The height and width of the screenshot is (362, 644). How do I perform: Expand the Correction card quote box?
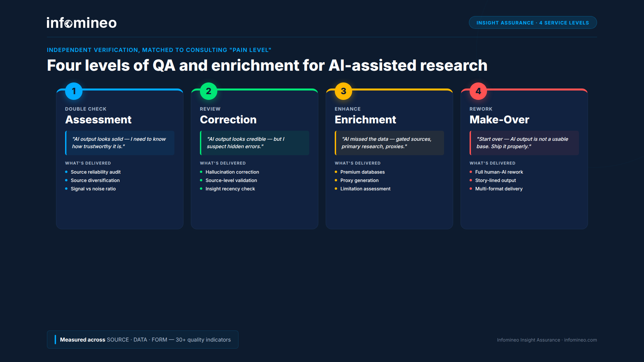254,143
